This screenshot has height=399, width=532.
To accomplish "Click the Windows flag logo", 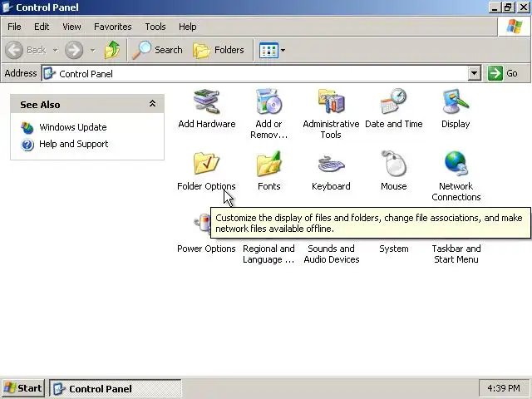I will [515, 27].
